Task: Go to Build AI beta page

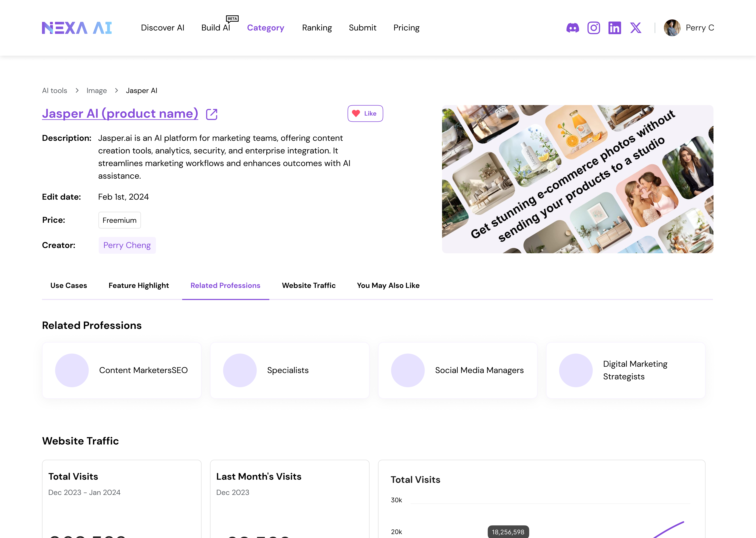Action: click(x=216, y=28)
